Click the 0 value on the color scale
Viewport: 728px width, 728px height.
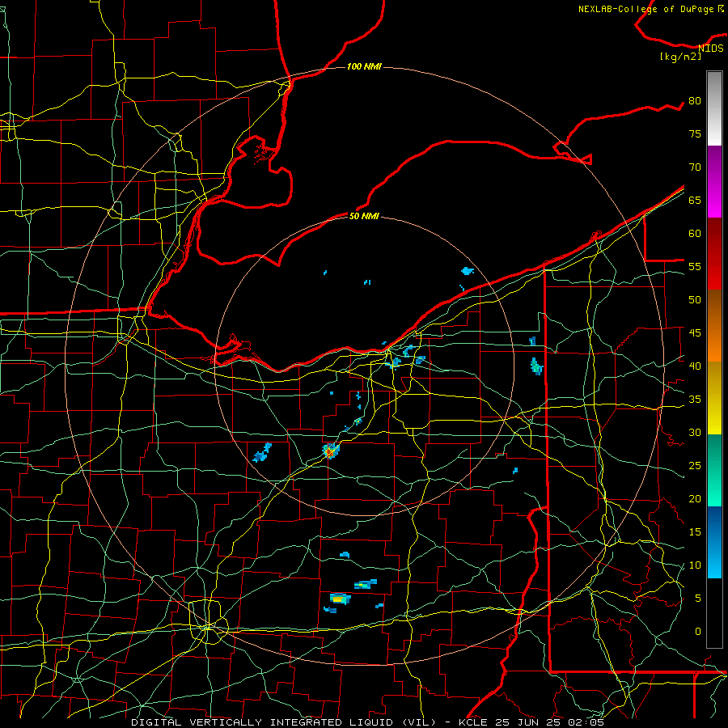698,631
